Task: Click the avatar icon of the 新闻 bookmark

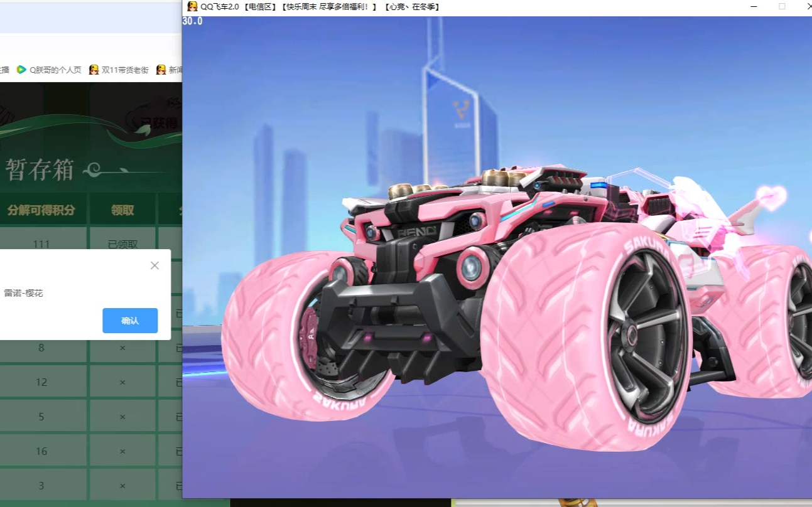Action: (161, 70)
